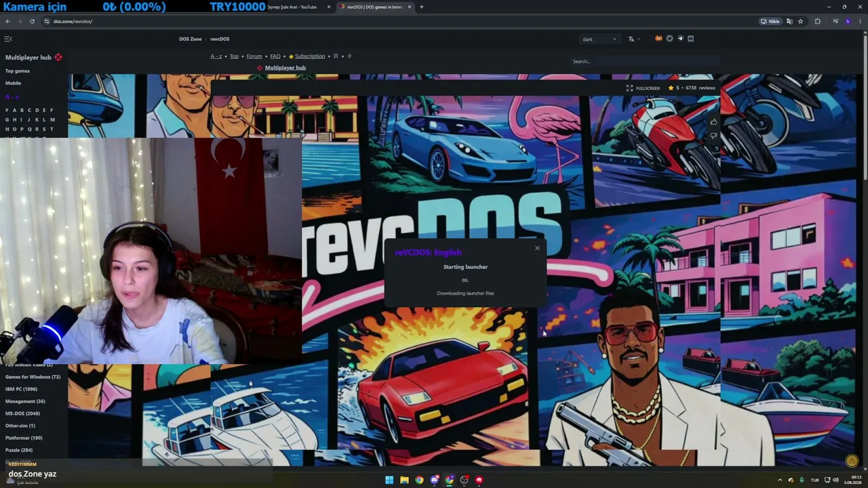Show hidden system tray icons

(x=780, y=480)
